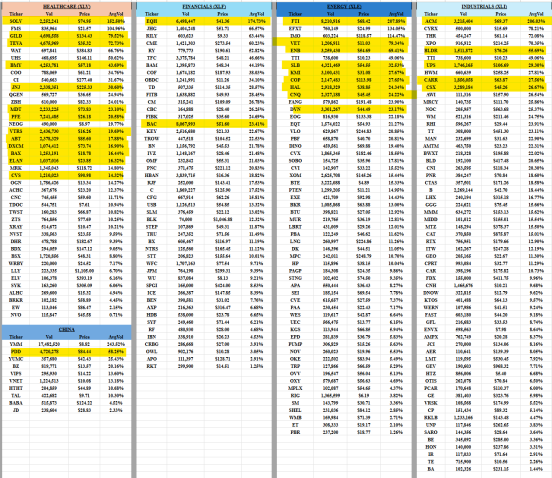552x478 pixels.
Task: Click the Financials table's Price column header
Action: click(x=222, y=14)
